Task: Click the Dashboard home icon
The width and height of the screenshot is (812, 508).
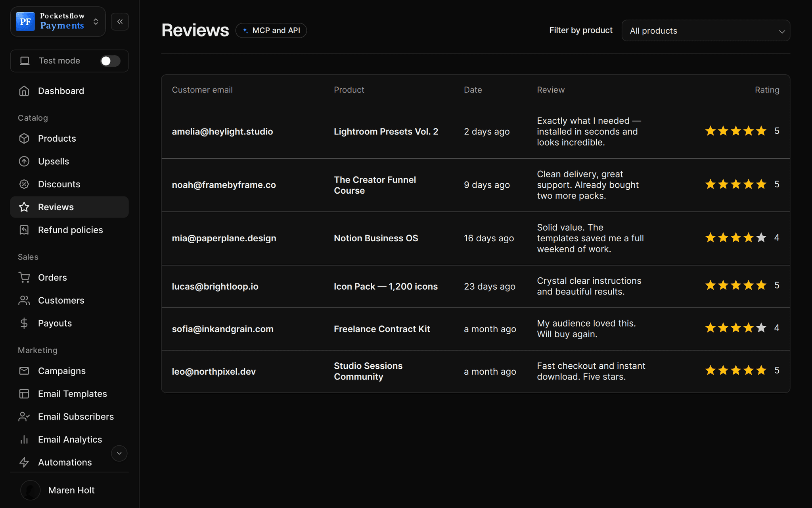Action: pyautogui.click(x=24, y=91)
